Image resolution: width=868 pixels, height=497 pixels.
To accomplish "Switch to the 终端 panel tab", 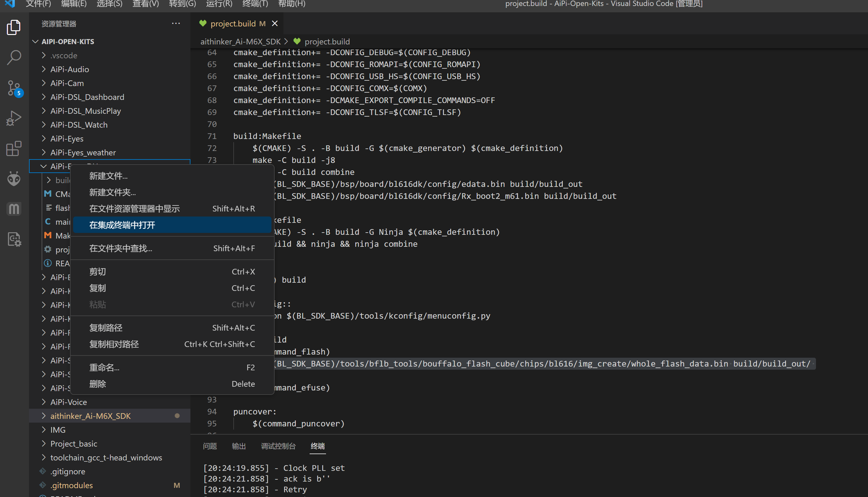I will tap(317, 446).
